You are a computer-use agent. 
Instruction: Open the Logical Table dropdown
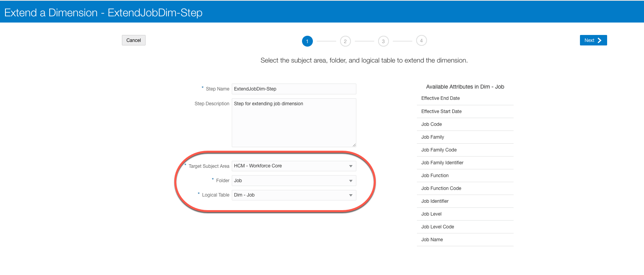coord(294,195)
